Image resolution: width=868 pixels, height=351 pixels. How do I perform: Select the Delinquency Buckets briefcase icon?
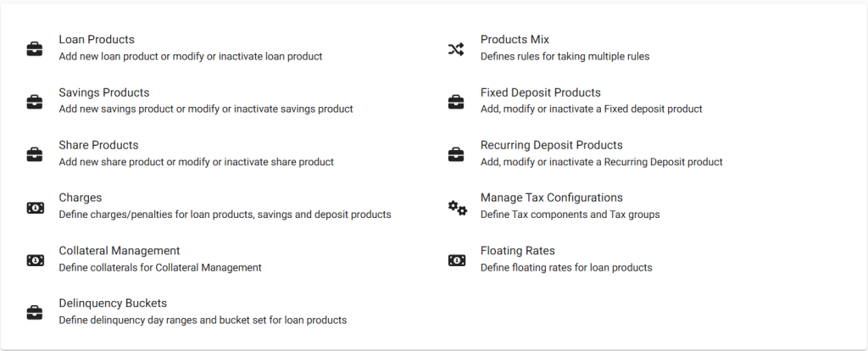click(34, 313)
